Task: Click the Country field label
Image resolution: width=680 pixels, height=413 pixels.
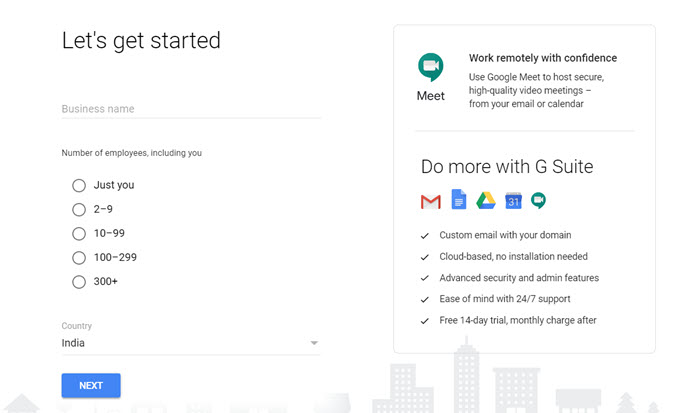Action: pos(77,326)
